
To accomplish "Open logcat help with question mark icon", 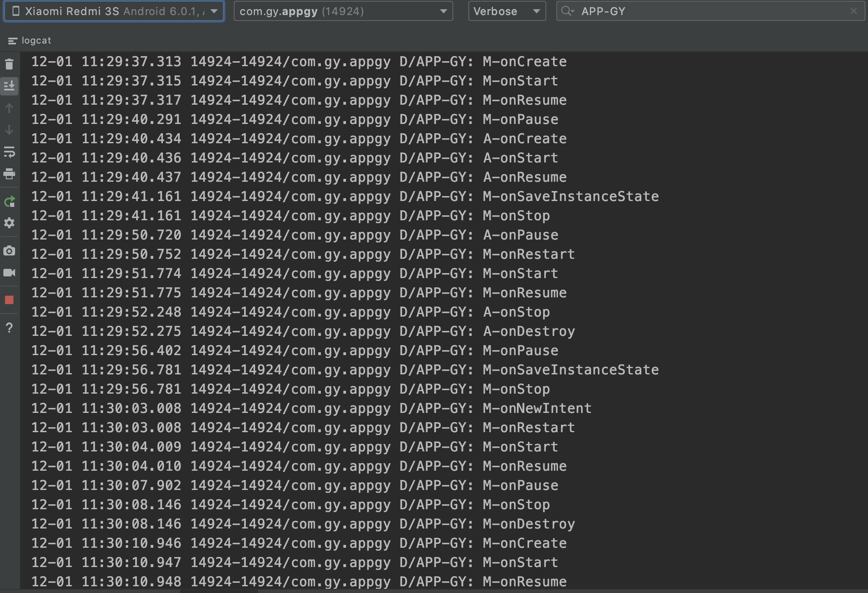I will (x=9, y=328).
